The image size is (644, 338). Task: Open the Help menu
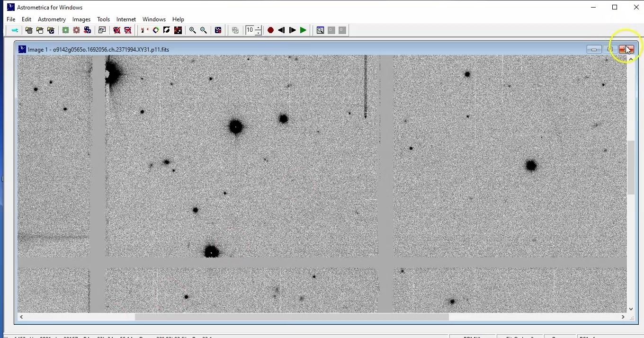click(x=178, y=19)
